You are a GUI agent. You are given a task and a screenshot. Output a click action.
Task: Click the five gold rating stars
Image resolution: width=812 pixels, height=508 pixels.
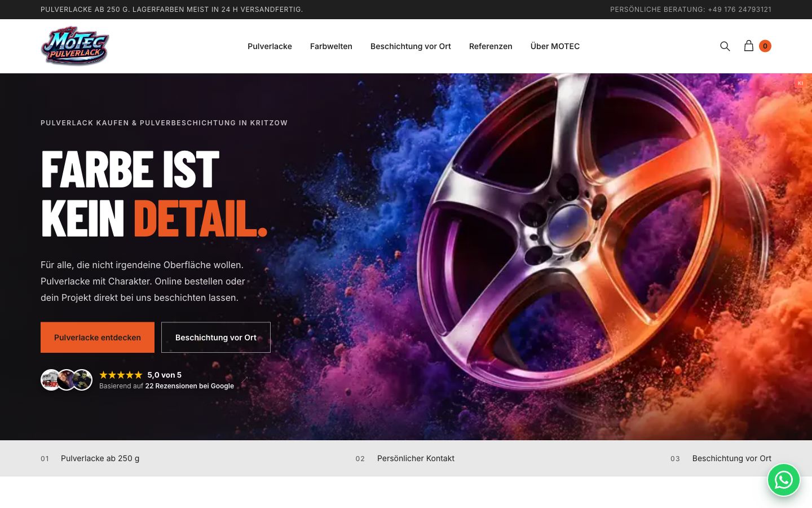coord(121,375)
